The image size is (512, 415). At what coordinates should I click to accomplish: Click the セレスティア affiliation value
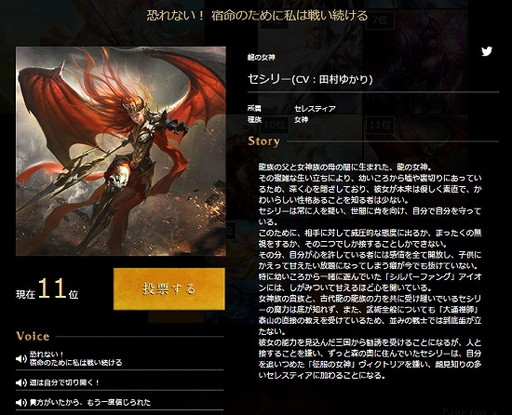[x=315, y=109]
